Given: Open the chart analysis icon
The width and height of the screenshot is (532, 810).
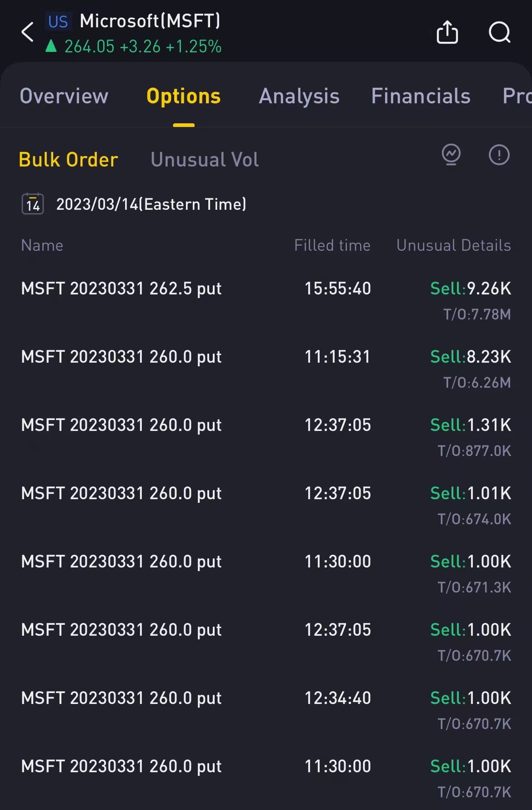Looking at the screenshot, I should point(451,155).
